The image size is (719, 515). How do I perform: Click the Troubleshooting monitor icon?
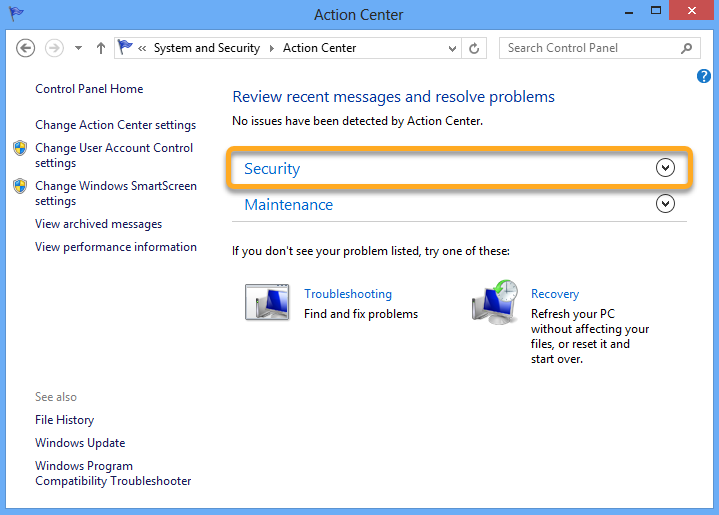point(267,301)
